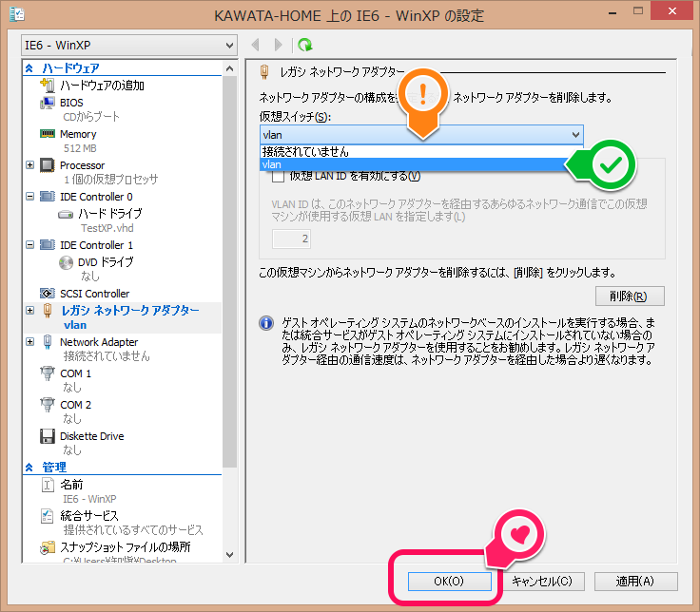Click the hard drive icon
Viewport: 700px width, 612px height.
pos(66,214)
